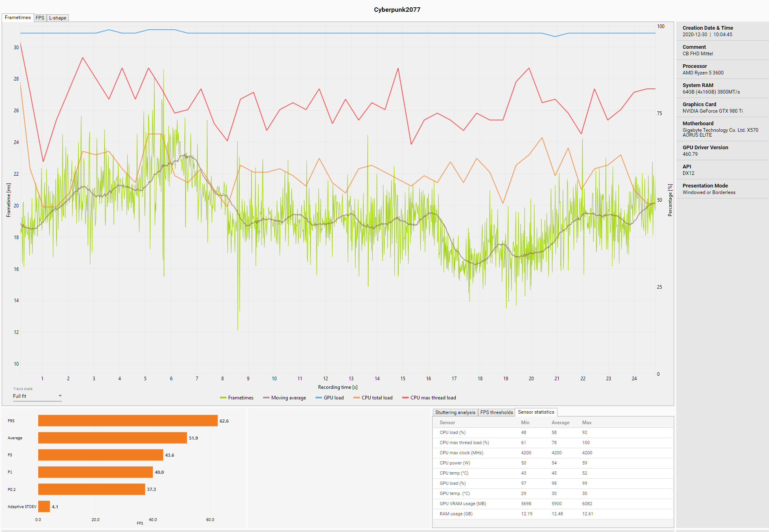Click the Max column header
Viewport: 769px width, 532px height.
coord(587,423)
